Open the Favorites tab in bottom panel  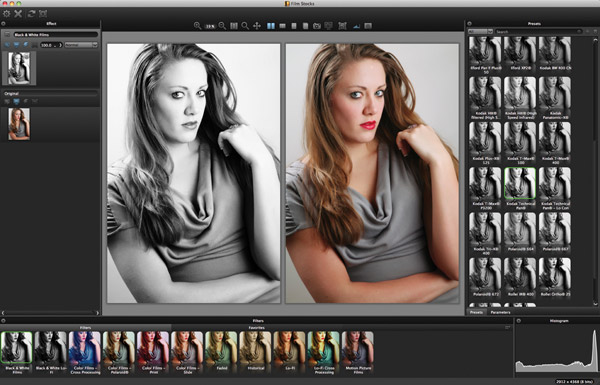[x=256, y=328]
